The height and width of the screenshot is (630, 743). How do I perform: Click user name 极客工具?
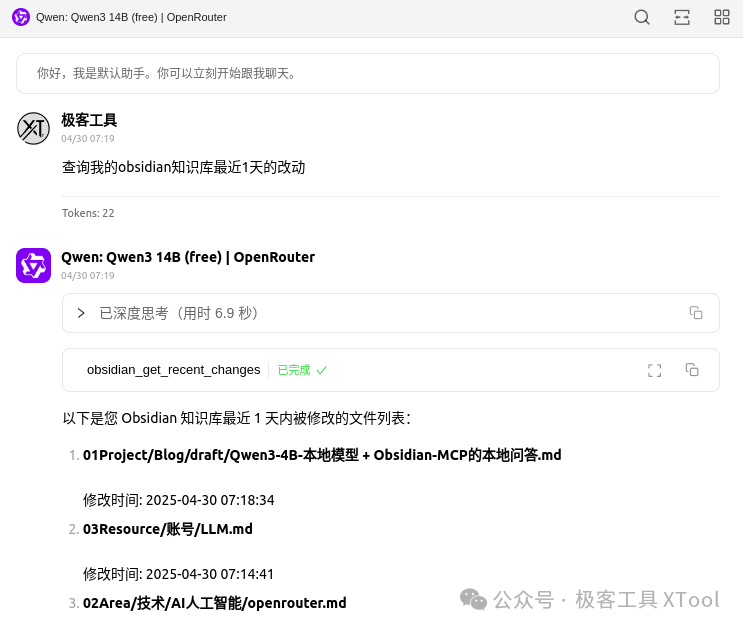[x=89, y=120]
